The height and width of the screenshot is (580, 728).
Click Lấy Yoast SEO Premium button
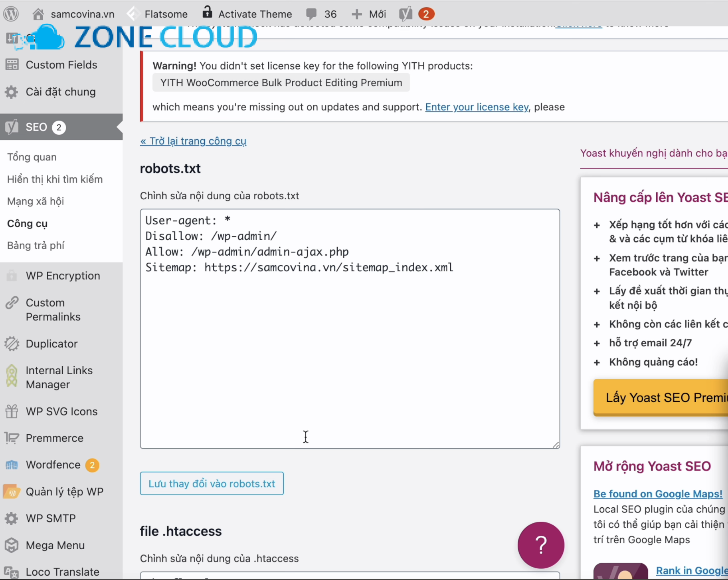[x=661, y=397]
